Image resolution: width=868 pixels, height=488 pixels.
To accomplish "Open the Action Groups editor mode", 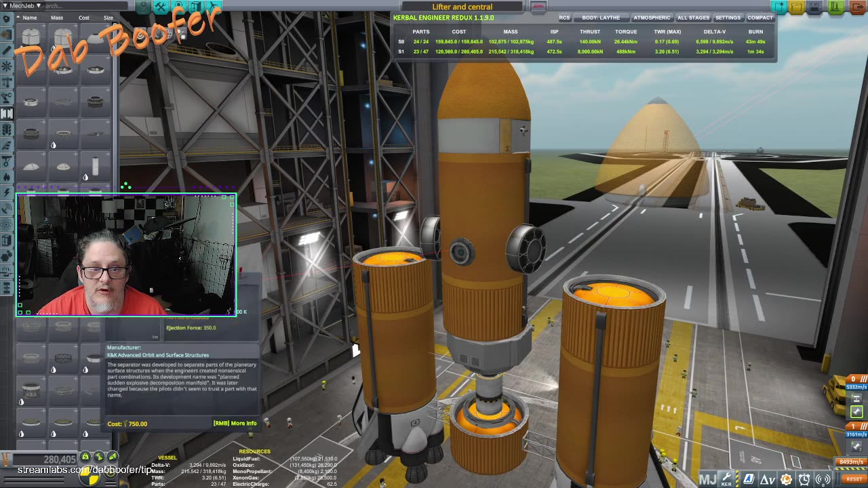I will pos(161,7).
